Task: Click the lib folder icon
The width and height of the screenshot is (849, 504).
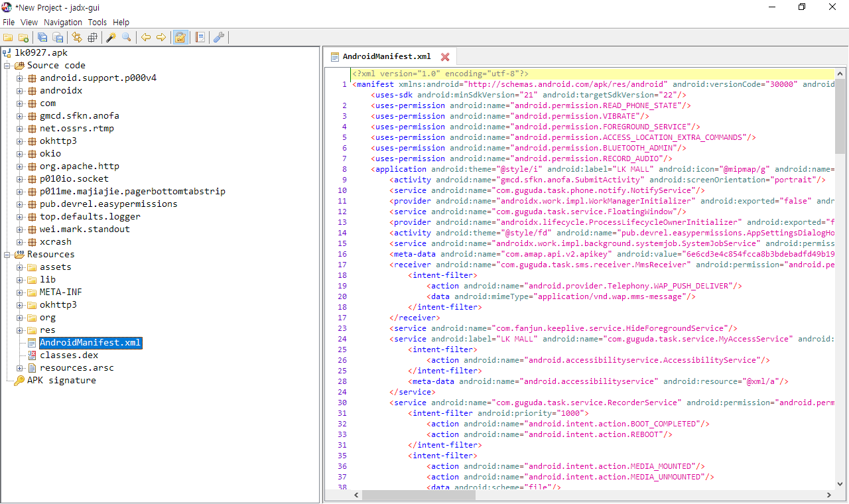Action: pos(32,280)
